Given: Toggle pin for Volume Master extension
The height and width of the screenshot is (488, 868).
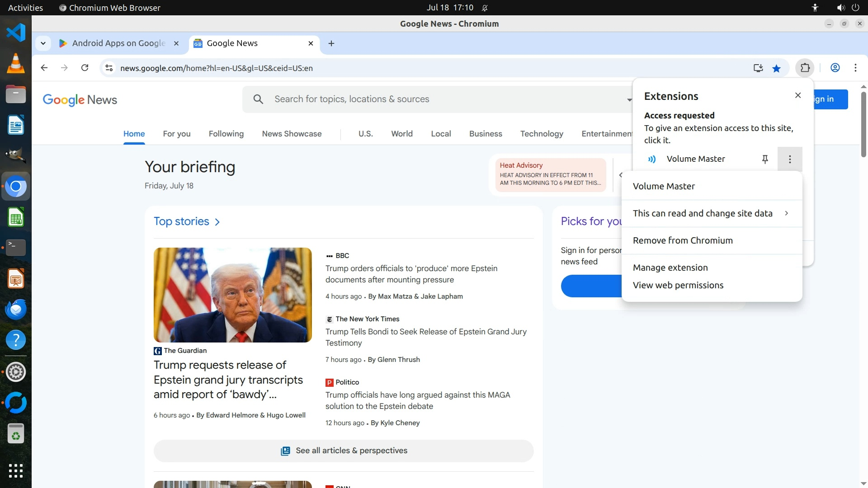Looking at the screenshot, I should point(765,159).
